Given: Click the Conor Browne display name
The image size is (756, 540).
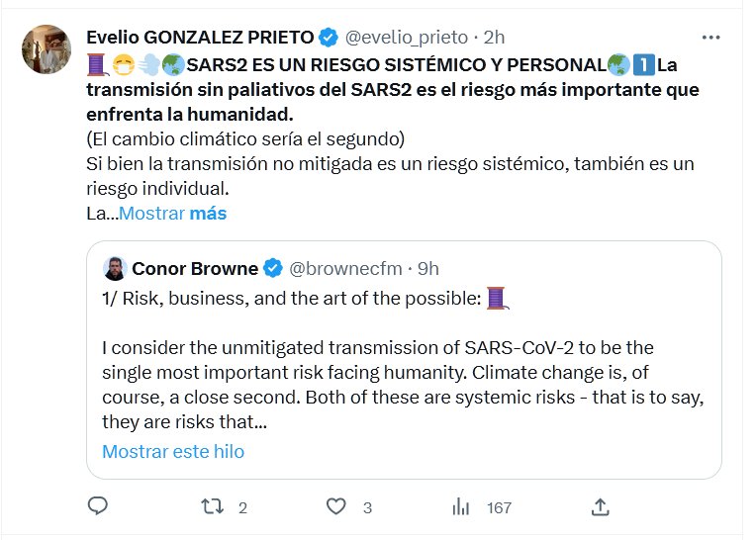Looking at the screenshot, I should 195,268.
